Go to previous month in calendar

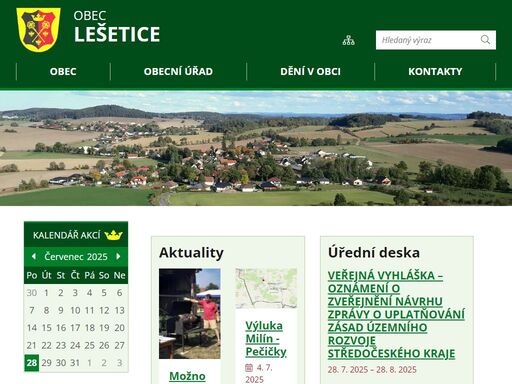[34, 256]
